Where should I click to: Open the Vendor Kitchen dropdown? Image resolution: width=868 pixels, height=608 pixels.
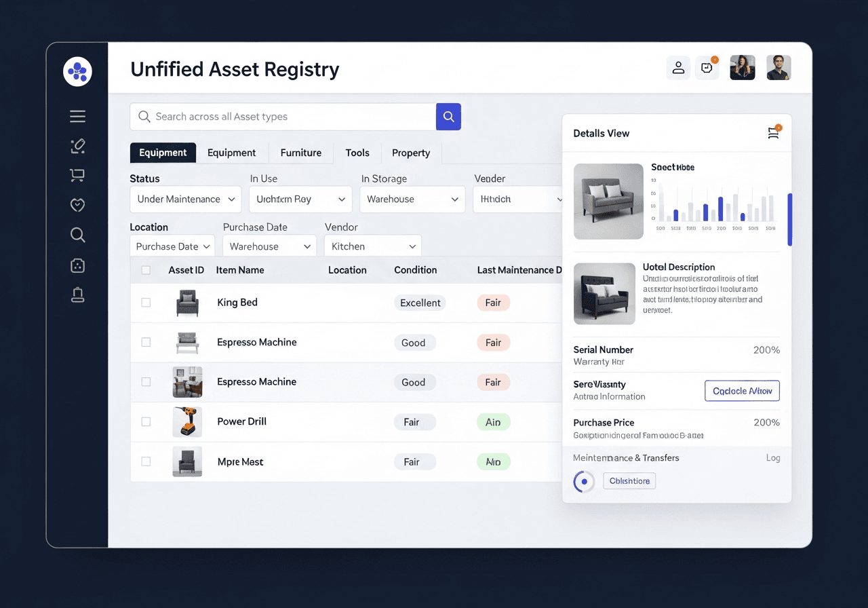(372, 246)
